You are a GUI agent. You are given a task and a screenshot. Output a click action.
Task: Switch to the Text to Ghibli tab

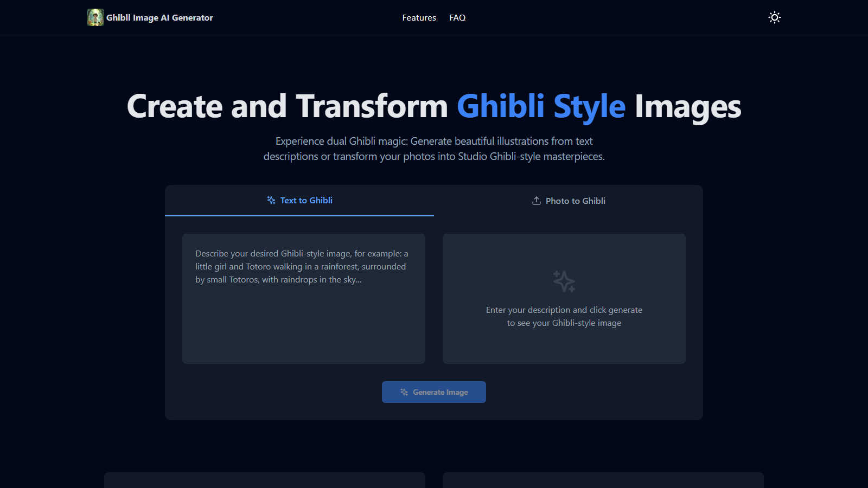pyautogui.click(x=299, y=201)
